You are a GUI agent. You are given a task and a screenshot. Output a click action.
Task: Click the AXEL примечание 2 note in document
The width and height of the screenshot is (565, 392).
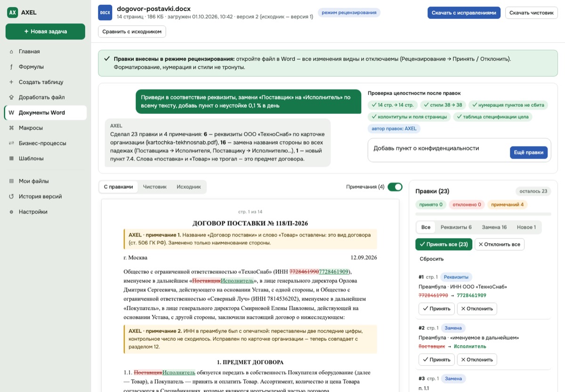[250, 339]
